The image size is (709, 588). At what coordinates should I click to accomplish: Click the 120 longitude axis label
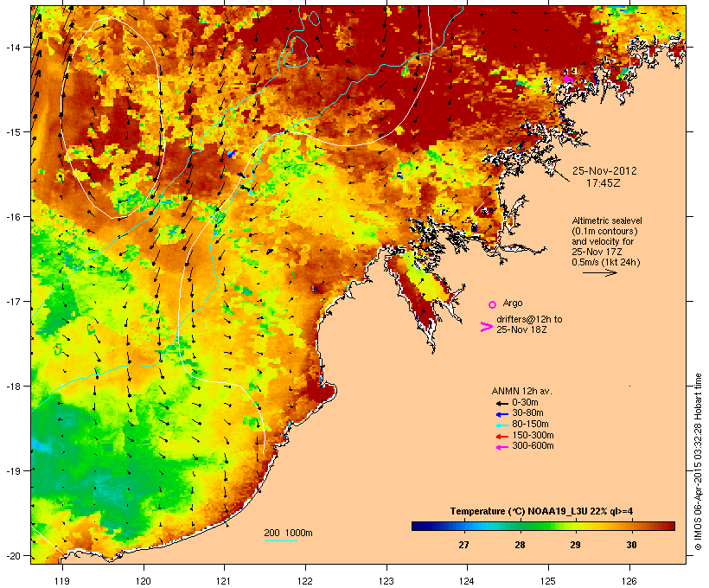point(144,581)
